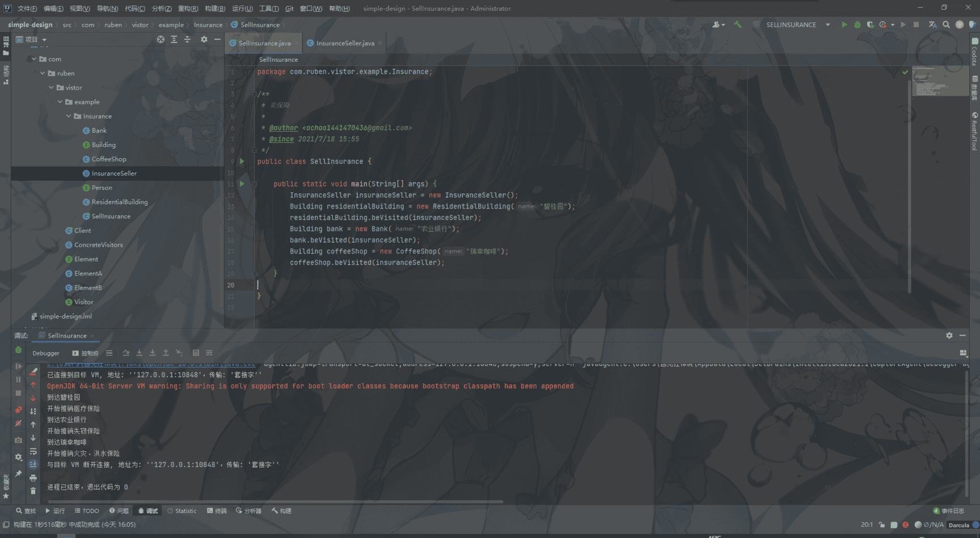Viewport: 980px width, 538px height.
Task: Collapse the Insurance folder in project tree
Action: tap(69, 116)
